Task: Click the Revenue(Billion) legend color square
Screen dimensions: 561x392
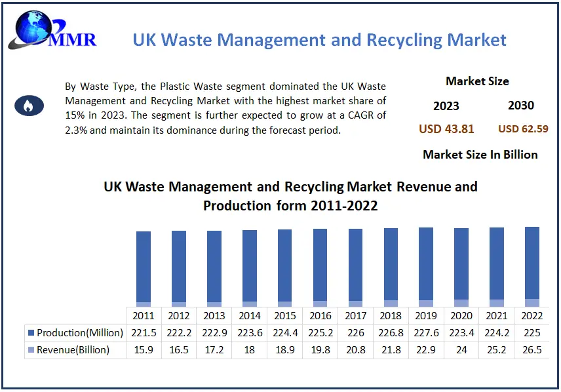Action: coord(31,350)
